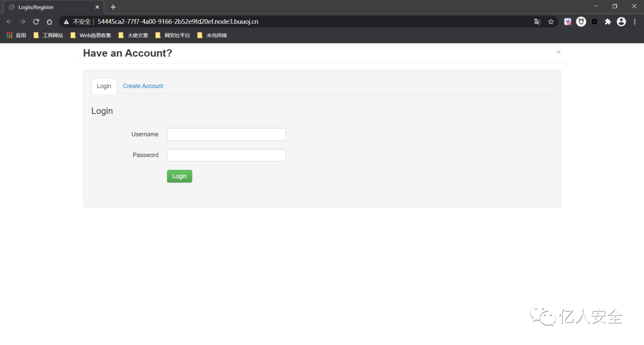Open the user profile avatar

coord(621,21)
